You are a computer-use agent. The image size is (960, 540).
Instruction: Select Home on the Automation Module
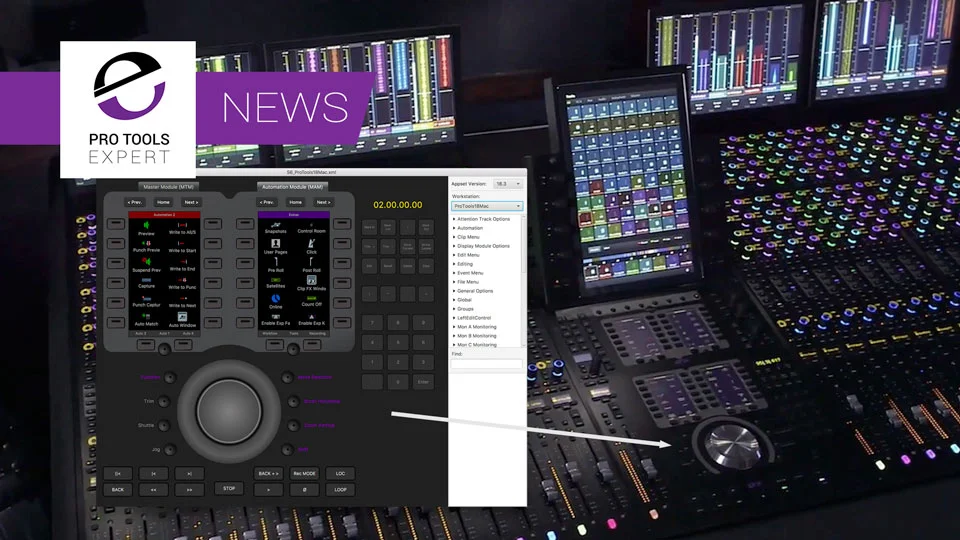pyautogui.click(x=295, y=202)
